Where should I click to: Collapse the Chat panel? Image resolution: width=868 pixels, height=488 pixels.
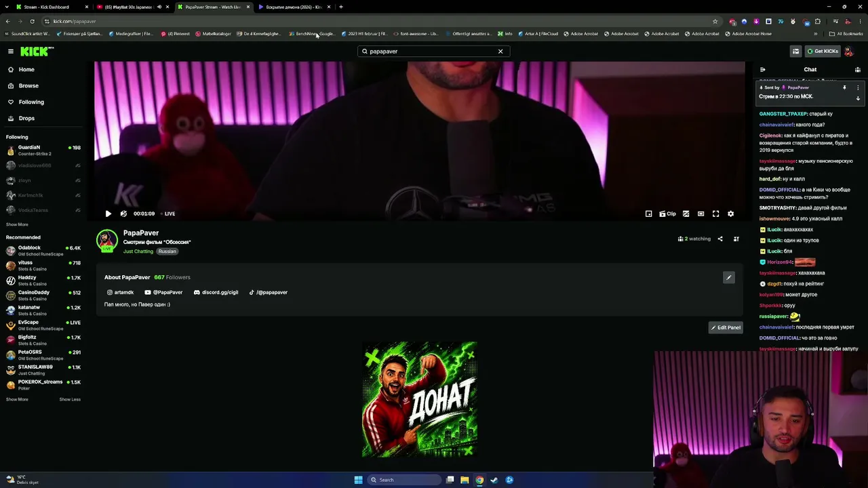click(762, 69)
